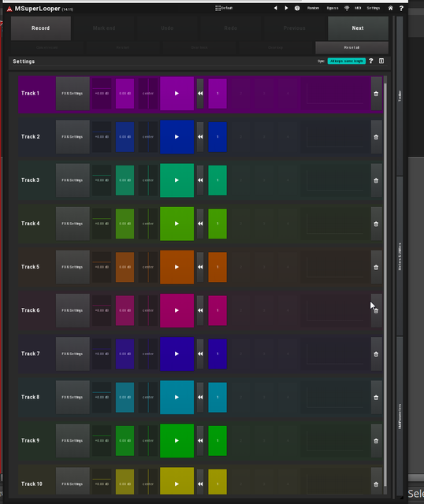Click Random in the top bar
This screenshot has width=424, height=504.
point(313,8)
